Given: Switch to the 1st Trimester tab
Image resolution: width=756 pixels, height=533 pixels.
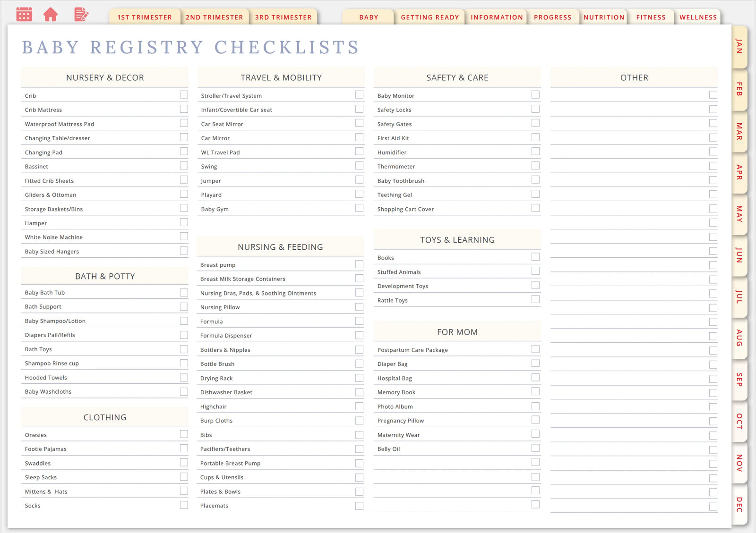Looking at the screenshot, I should (x=145, y=17).
